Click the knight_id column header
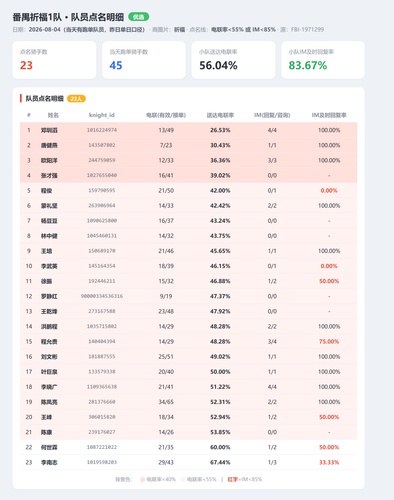This screenshot has width=394, height=500. tap(102, 115)
